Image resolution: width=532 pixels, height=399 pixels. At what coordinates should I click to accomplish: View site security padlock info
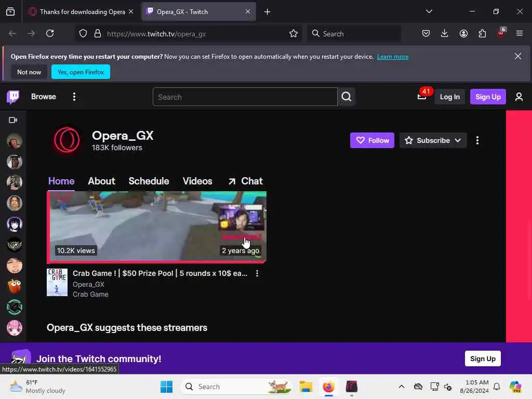(x=98, y=34)
